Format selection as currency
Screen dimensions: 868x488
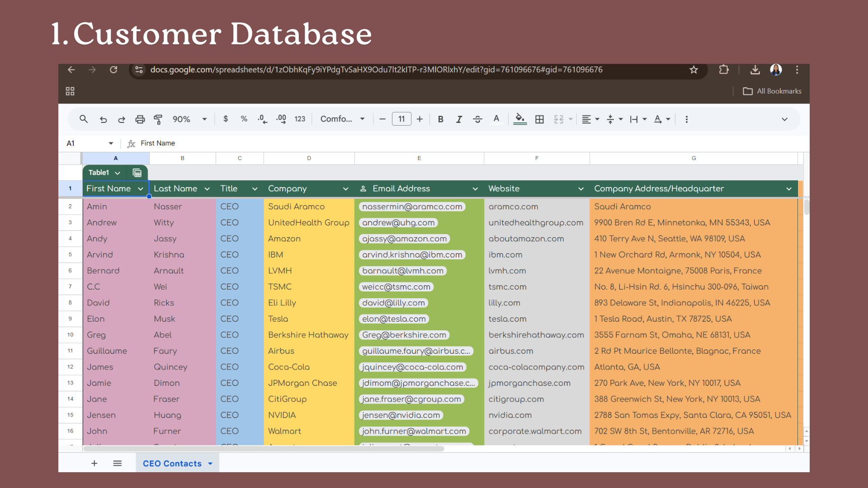coord(226,119)
